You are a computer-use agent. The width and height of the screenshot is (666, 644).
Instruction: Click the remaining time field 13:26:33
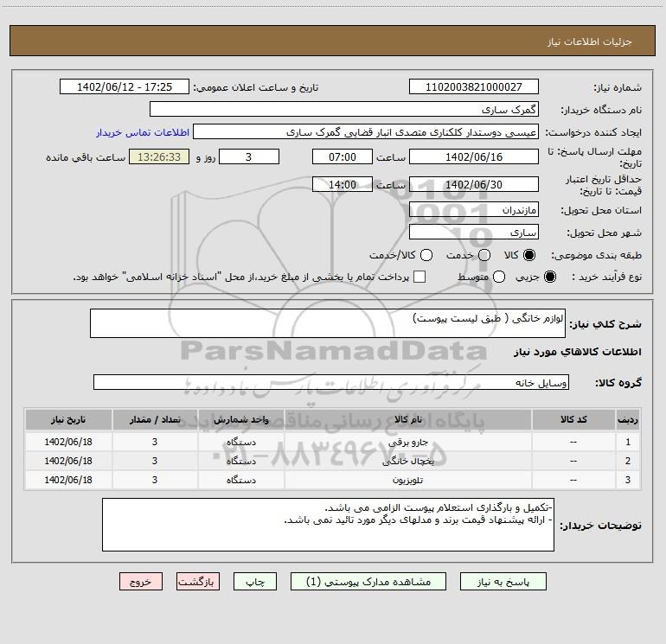click(159, 156)
